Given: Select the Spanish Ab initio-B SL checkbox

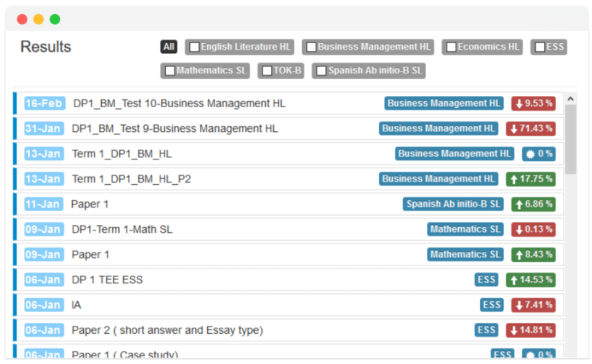Looking at the screenshot, I should (321, 71).
